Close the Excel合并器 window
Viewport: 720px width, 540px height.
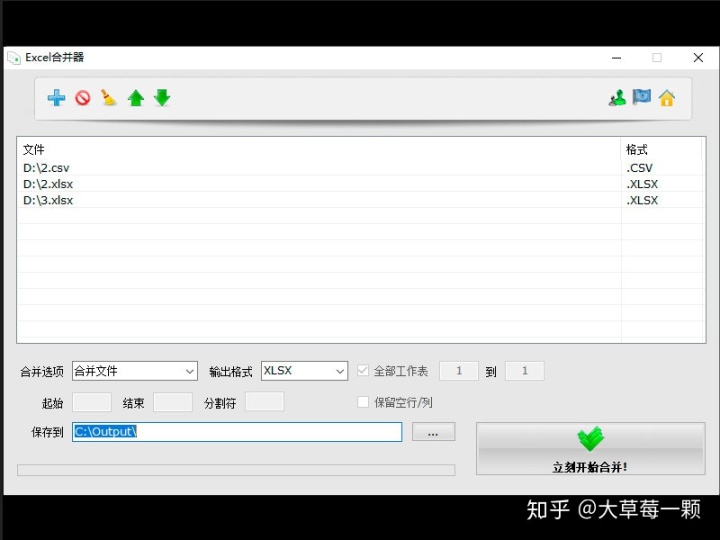698,58
